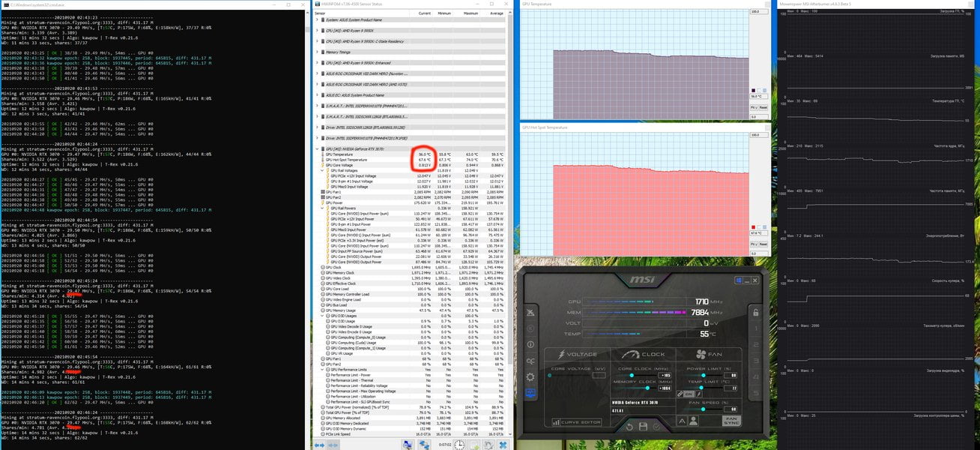980x450 pixels.
Task: Click HWiNFO expand-columns arrows icon
Action: [x=319, y=445]
